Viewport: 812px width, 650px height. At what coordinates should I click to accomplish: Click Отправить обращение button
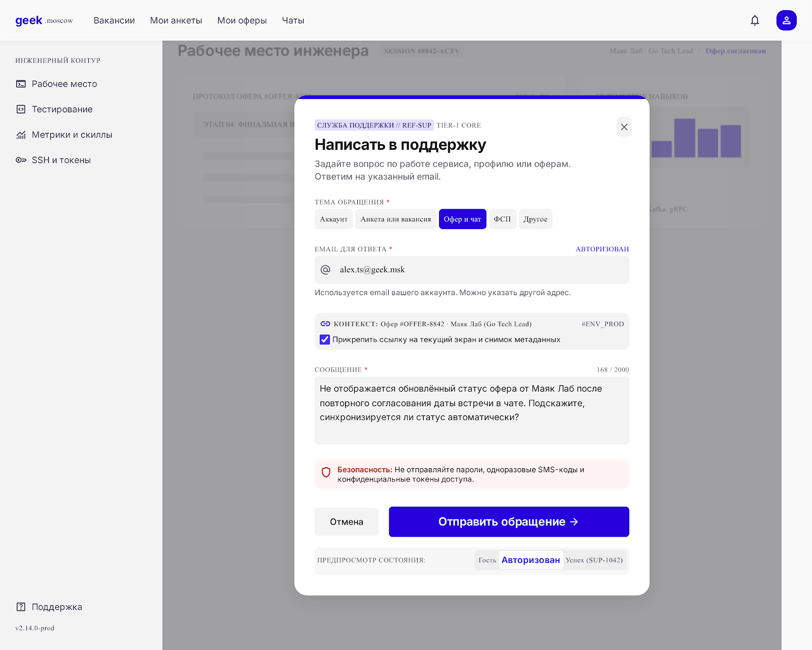509,522
